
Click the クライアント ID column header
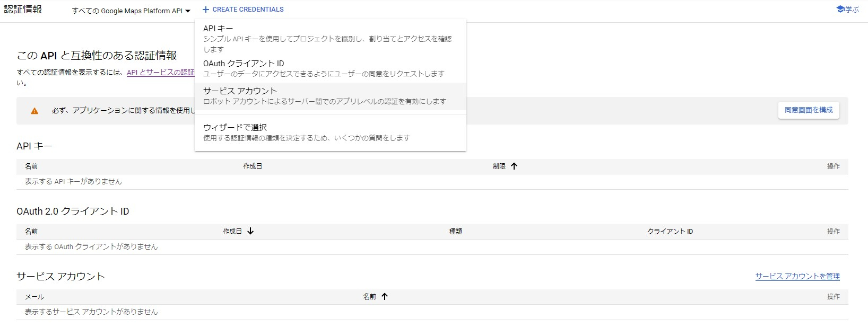(x=670, y=232)
